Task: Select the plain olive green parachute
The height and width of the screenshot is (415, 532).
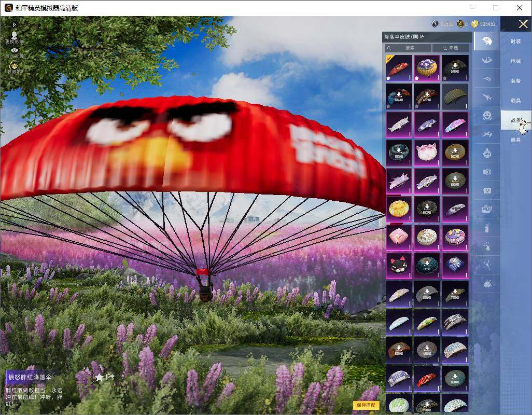Action: (455, 96)
